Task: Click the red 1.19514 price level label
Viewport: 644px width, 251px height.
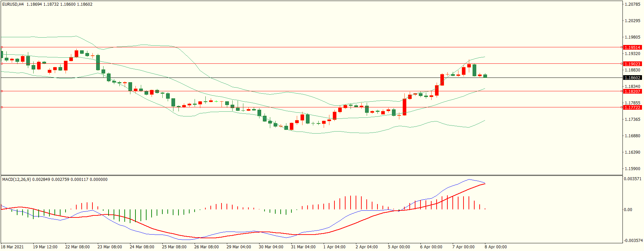Action: [632, 47]
